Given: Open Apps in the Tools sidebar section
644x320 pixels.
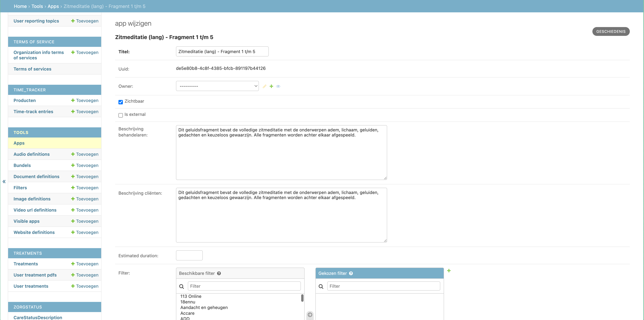Looking at the screenshot, I should (19, 143).
